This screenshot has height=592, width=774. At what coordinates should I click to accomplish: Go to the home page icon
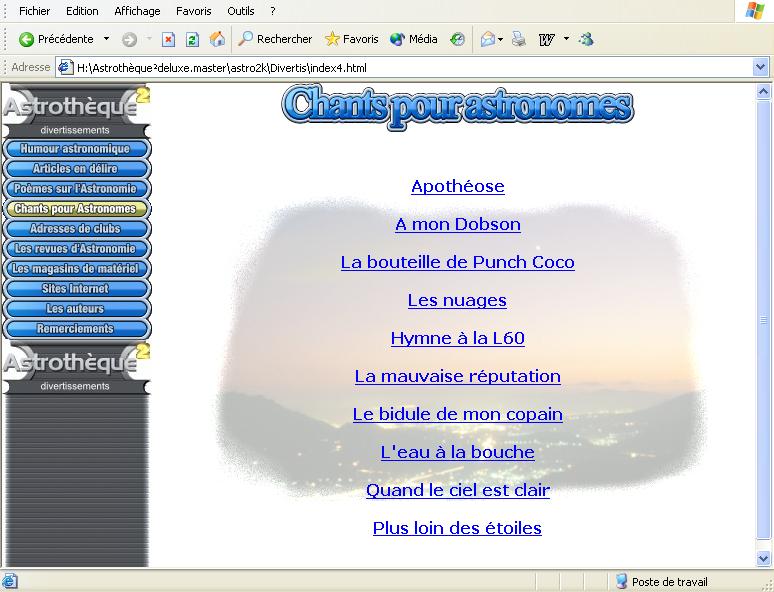217,39
